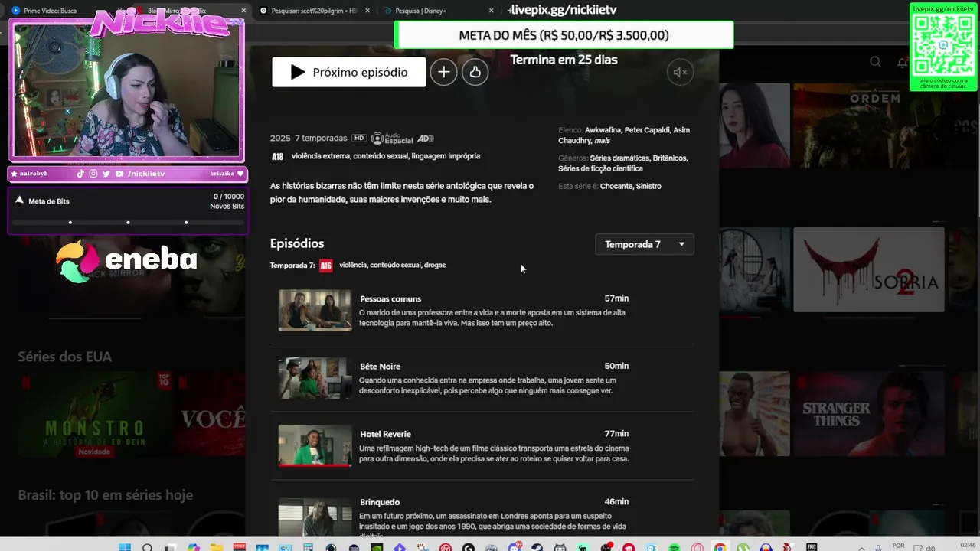Click the Pessoas comuns episode title
The image size is (980, 551).
(x=390, y=298)
